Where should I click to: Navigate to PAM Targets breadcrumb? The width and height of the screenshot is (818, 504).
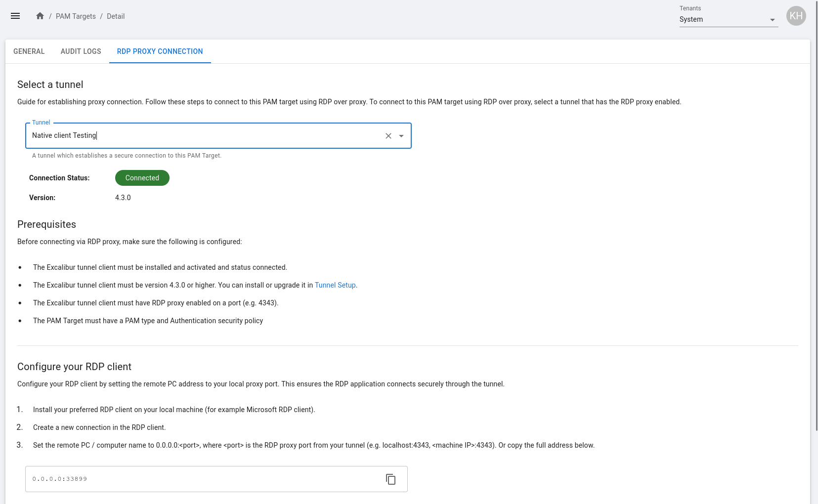click(76, 16)
